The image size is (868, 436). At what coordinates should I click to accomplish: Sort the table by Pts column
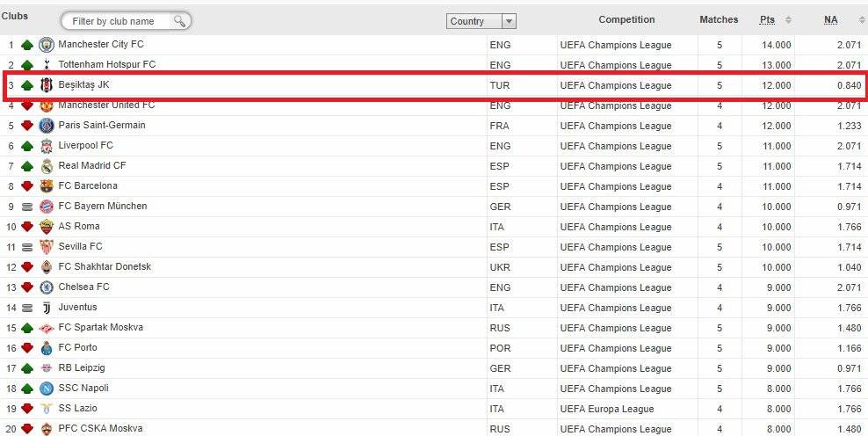coord(767,19)
